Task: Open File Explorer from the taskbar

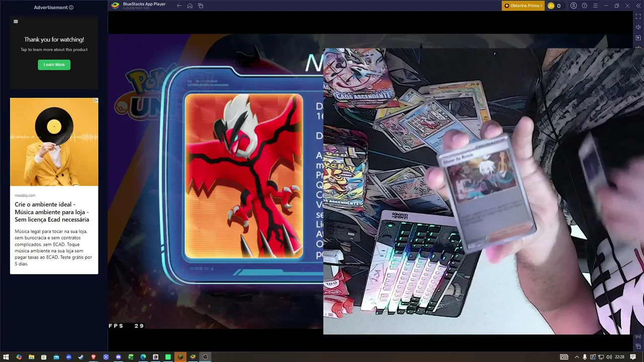Action: [x=31, y=357]
